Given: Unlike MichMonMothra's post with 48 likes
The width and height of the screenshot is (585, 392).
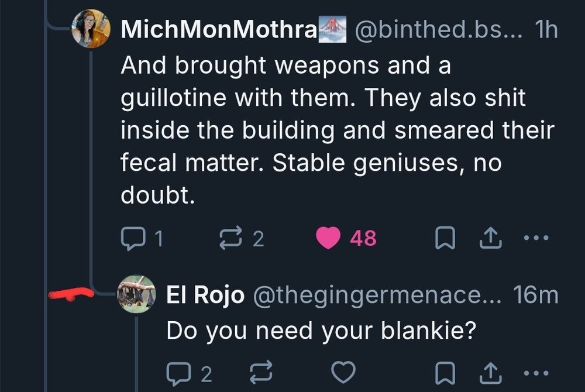Looking at the screenshot, I should 328,238.
